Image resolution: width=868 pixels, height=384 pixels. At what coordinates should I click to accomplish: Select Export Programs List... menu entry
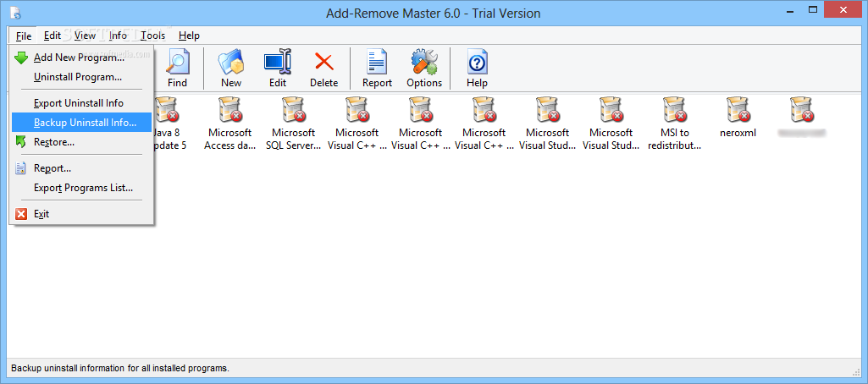pyautogui.click(x=80, y=188)
